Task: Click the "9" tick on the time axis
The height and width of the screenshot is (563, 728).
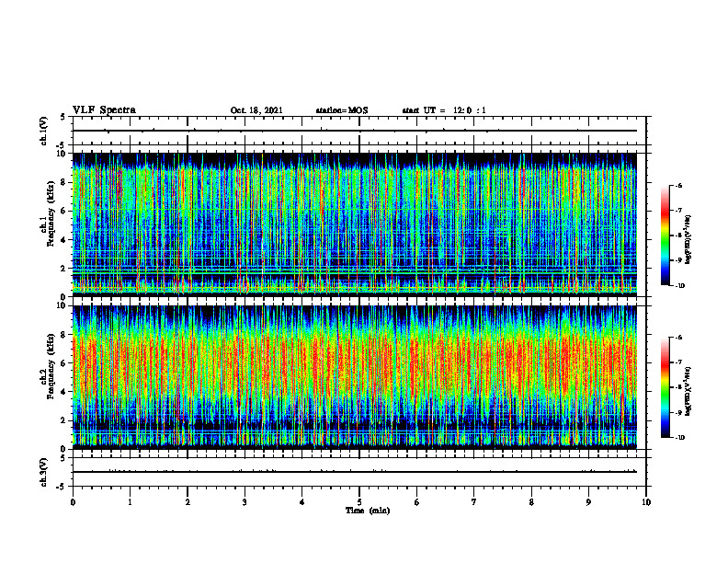Action: (588, 502)
